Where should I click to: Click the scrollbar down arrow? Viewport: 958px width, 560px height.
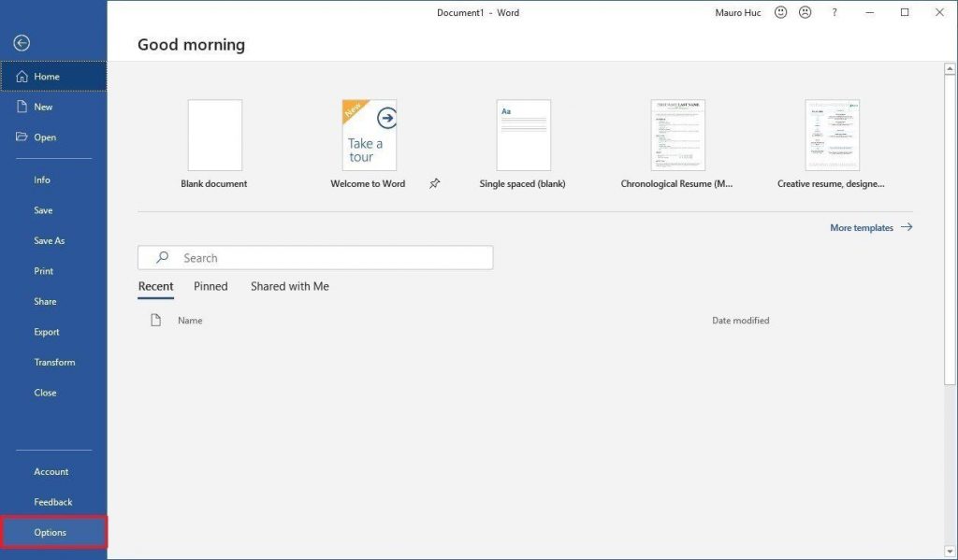click(950, 553)
